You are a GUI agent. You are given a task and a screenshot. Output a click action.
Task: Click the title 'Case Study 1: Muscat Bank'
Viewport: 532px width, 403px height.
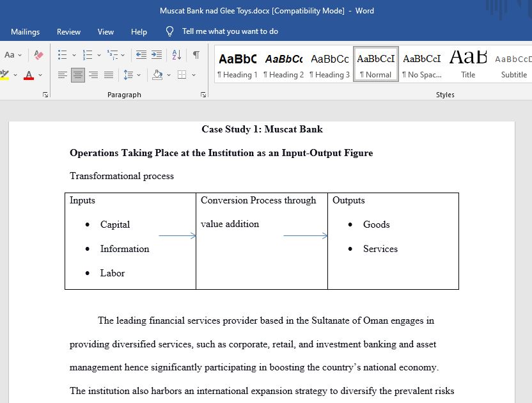(262, 129)
